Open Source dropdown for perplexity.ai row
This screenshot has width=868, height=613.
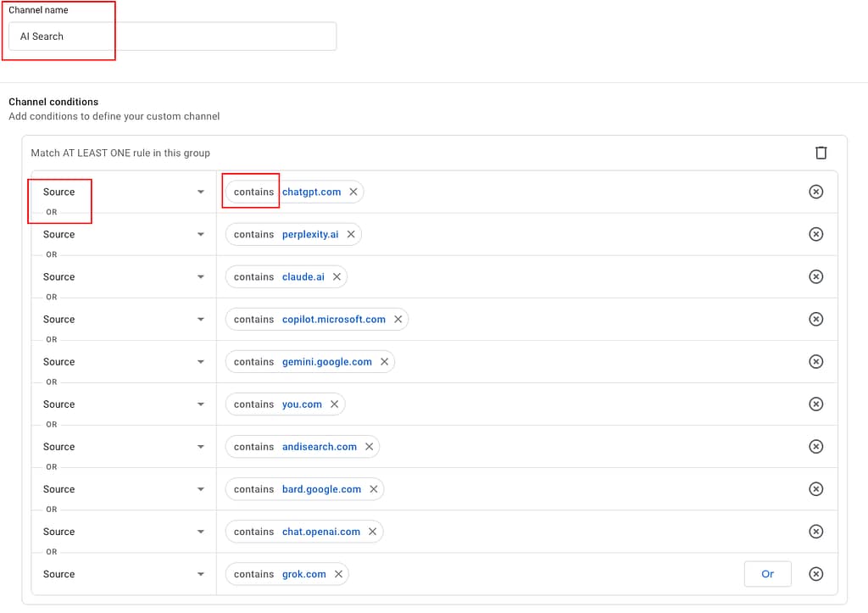124,234
